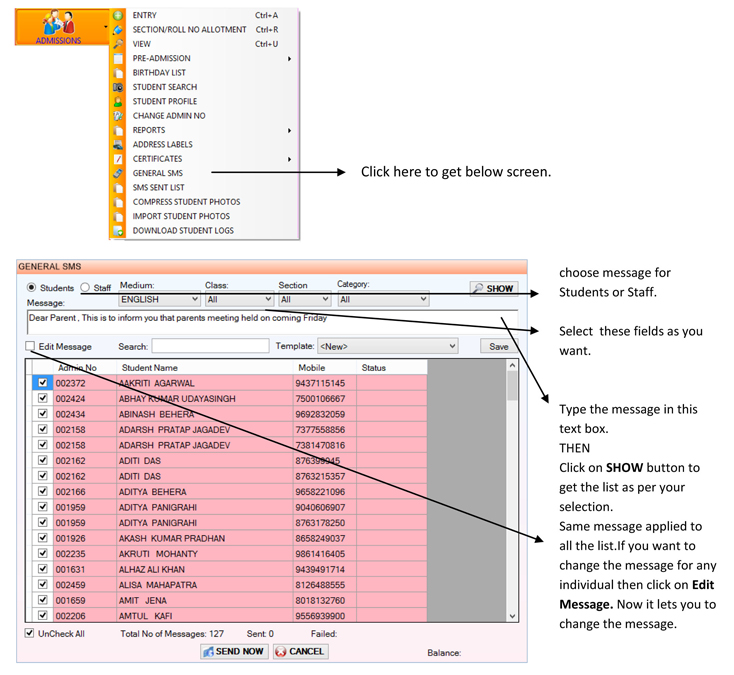Click the Mobile column header
This screenshot has height=675, width=734.
point(325,367)
